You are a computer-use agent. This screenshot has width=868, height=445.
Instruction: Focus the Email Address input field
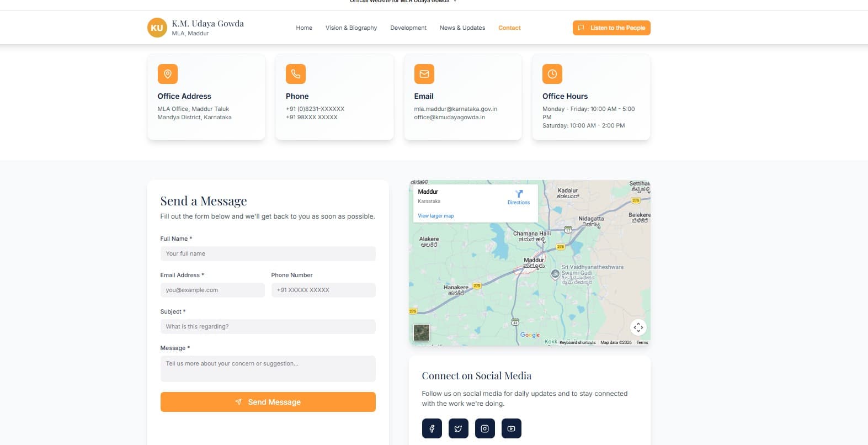point(212,290)
